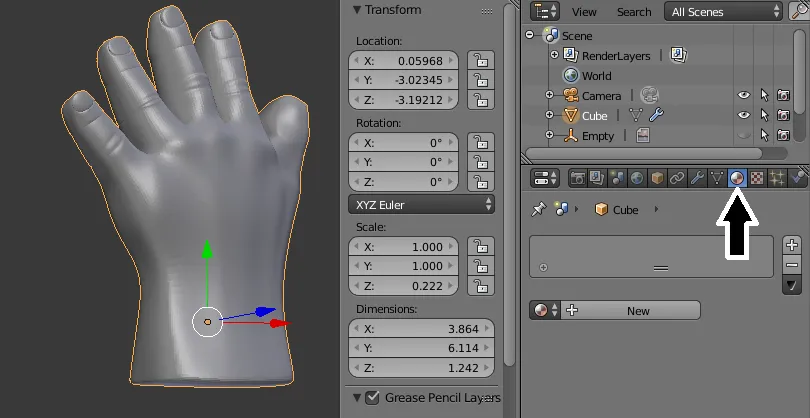
Task: Open the Material properties tab
Action: (x=737, y=178)
